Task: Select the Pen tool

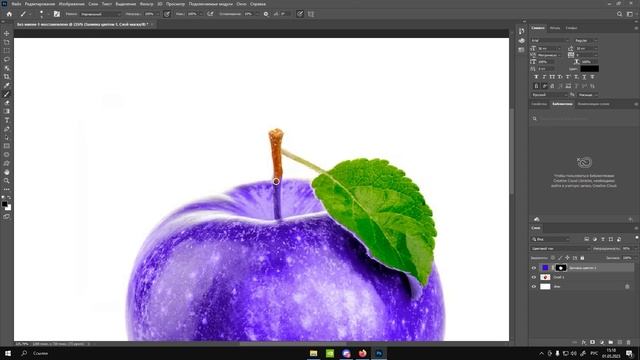Action: click(x=7, y=129)
